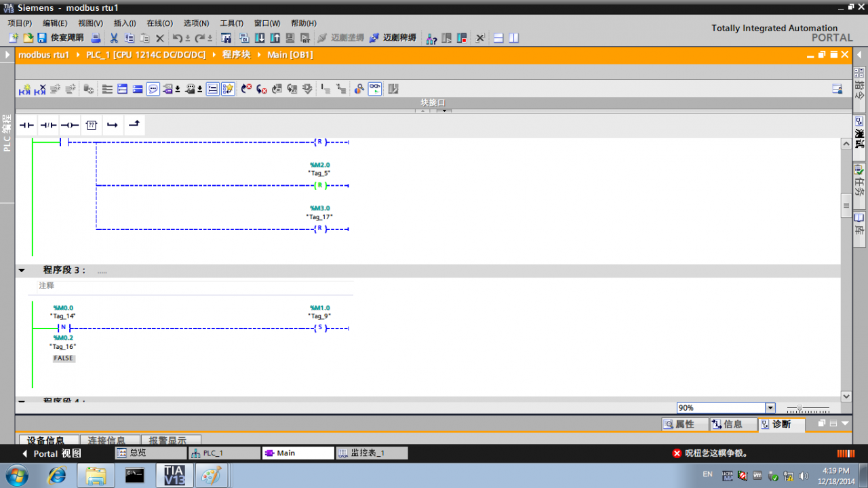Click the Open branch arrow icon
The width and height of the screenshot is (868, 488).
[x=113, y=125]
